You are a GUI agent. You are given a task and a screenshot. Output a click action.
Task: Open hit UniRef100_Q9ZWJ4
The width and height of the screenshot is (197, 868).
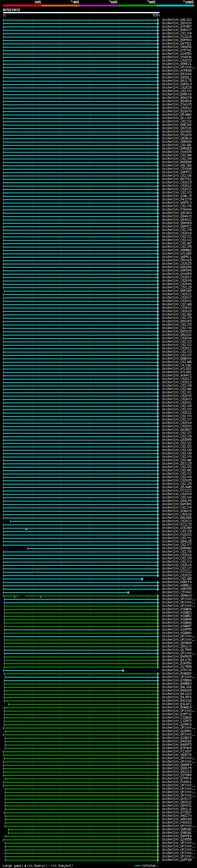pyautogui.click(x=176, y=139)
